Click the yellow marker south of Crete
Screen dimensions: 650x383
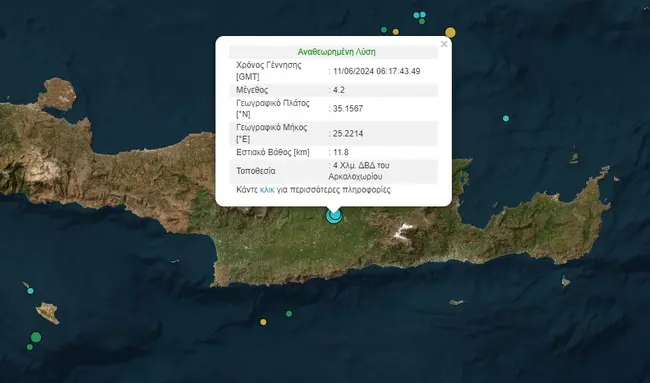(263, 322)
